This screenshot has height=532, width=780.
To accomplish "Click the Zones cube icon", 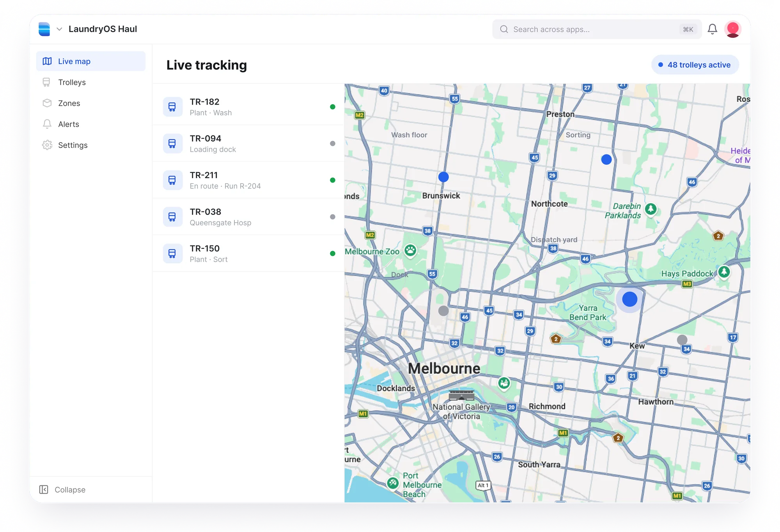I will (x=47, y=103).
